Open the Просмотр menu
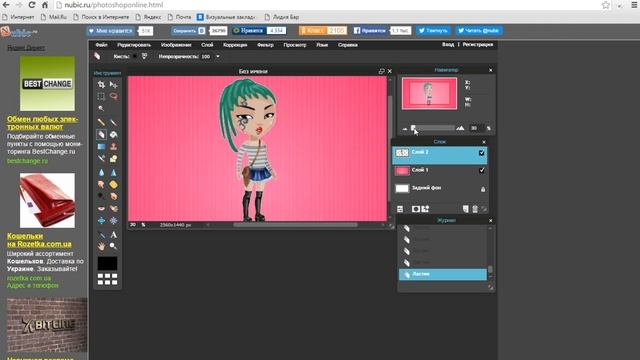The image size is (640, 360). coord(295,45)
